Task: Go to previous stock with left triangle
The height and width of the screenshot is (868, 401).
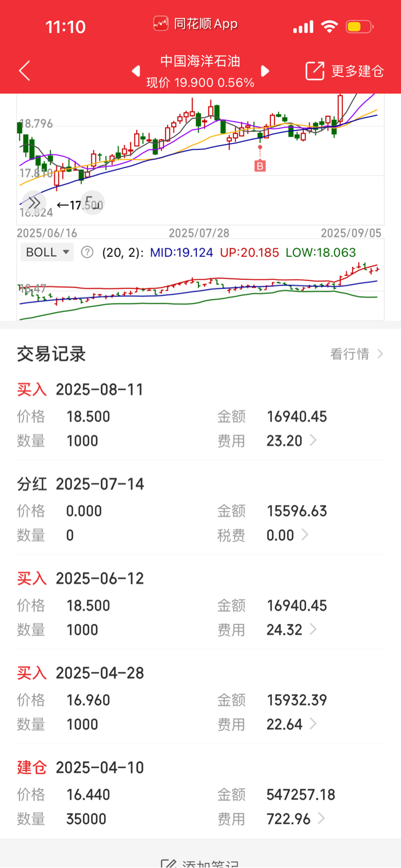Action: click(136, 71)
